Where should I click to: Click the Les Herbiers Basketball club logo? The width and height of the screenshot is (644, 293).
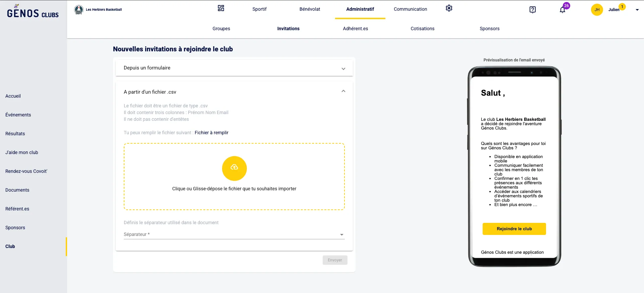pyautogui.click(x=79, y=10)
